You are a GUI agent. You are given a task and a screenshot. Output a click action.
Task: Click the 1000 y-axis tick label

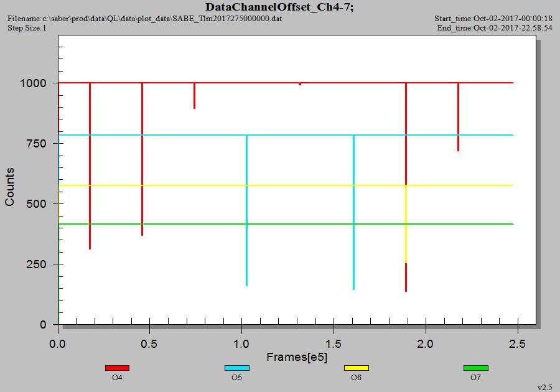(x=33, y=83)
